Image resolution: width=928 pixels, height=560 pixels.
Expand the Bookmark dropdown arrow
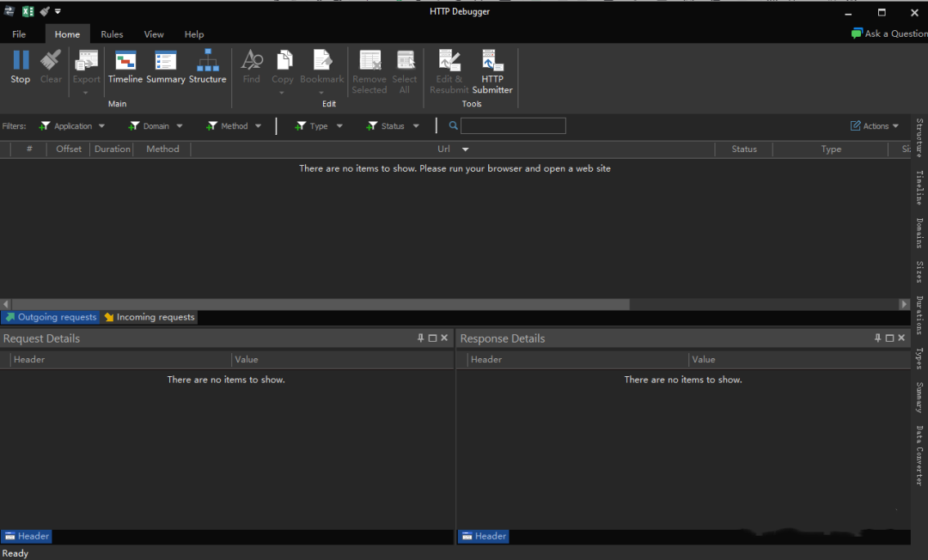(321, 93)
